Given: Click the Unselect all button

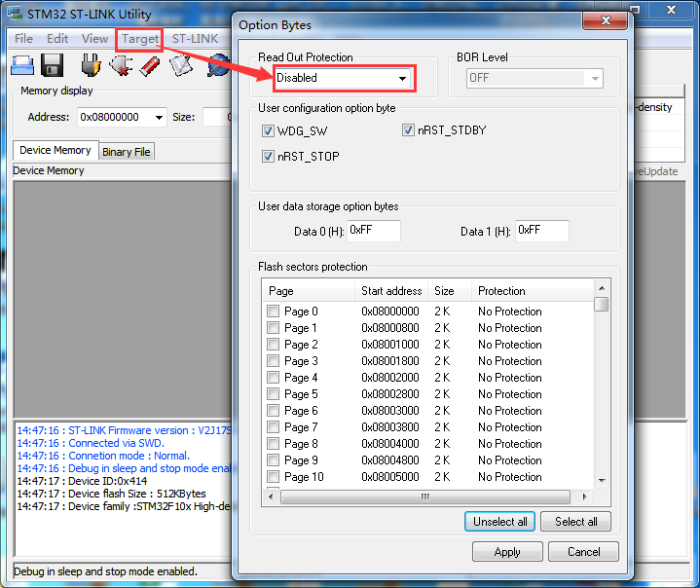Looking at the screenshot, I should click(x=500, y=522).
